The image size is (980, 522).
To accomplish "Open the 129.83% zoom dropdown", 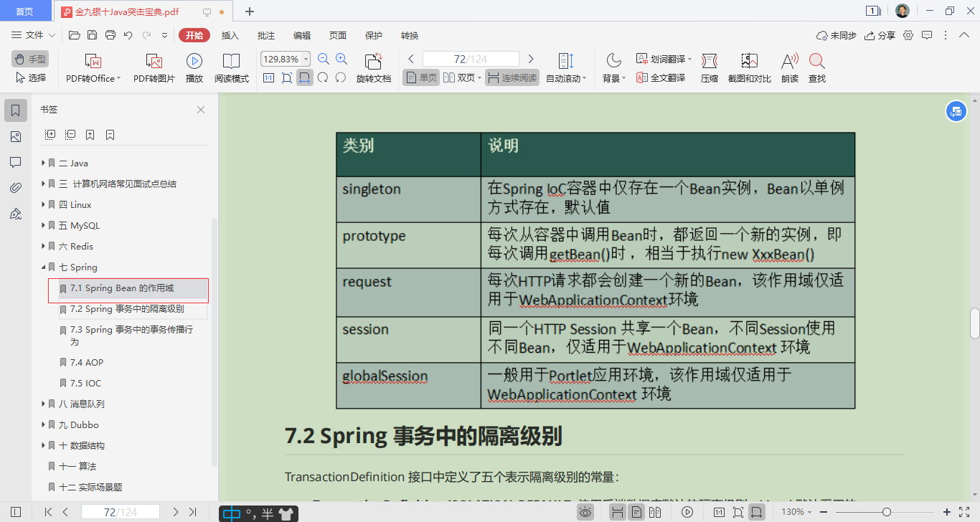I will click(307, 59).
